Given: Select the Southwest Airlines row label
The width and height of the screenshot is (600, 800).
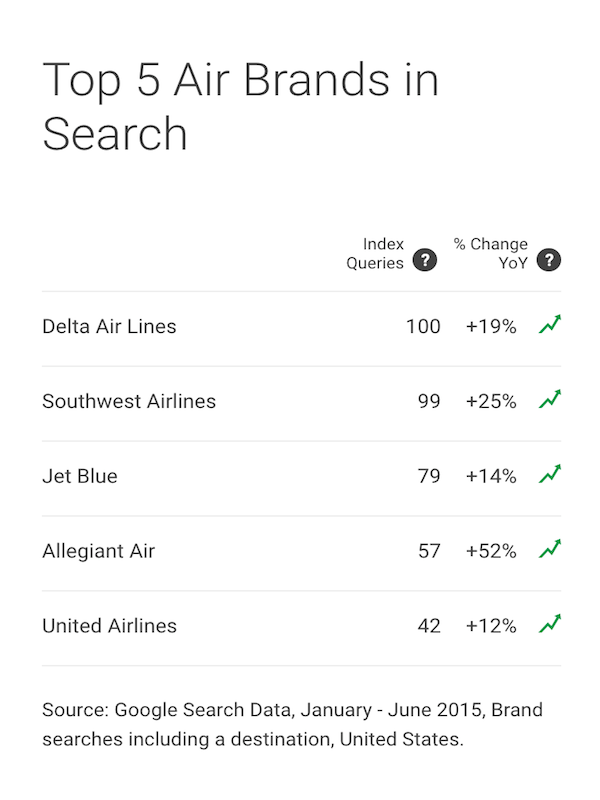Looking at the screenshot, I should coord(129,401).
